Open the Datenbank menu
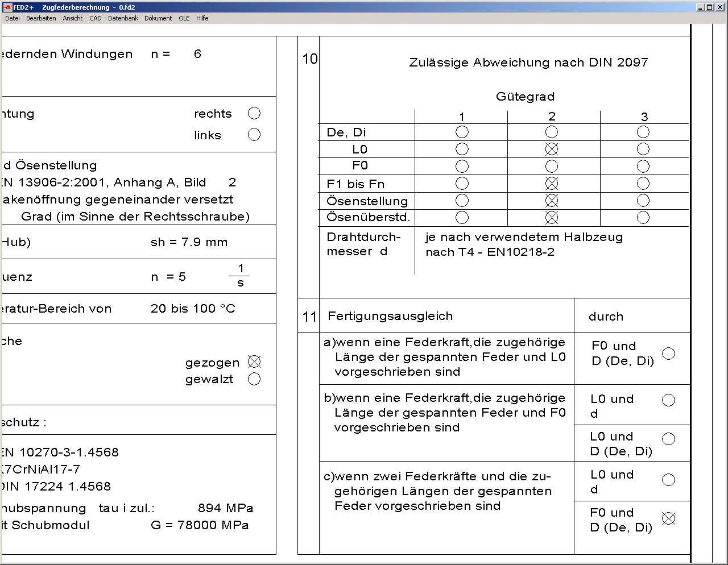Screen dimensions: 728x565 coord(123,18)
